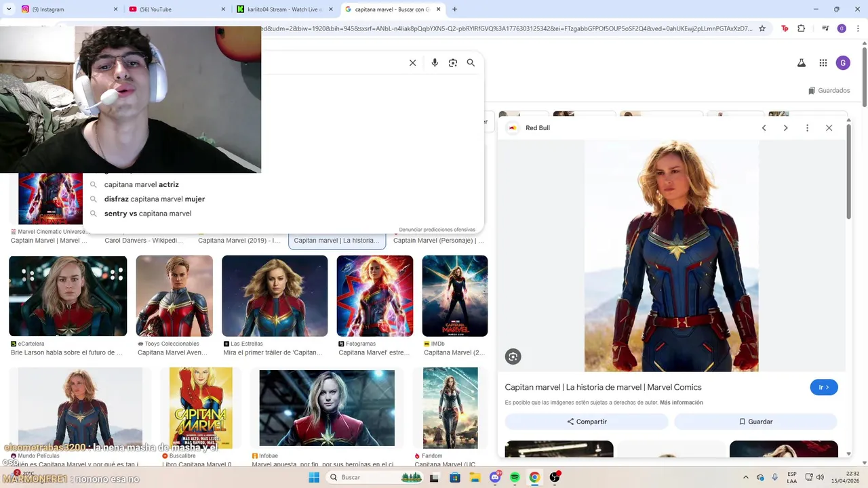The height and width of the screenshot is (488, 868).
Task: Open ESP LAA language switcher
Action: [x=792, y=477]
